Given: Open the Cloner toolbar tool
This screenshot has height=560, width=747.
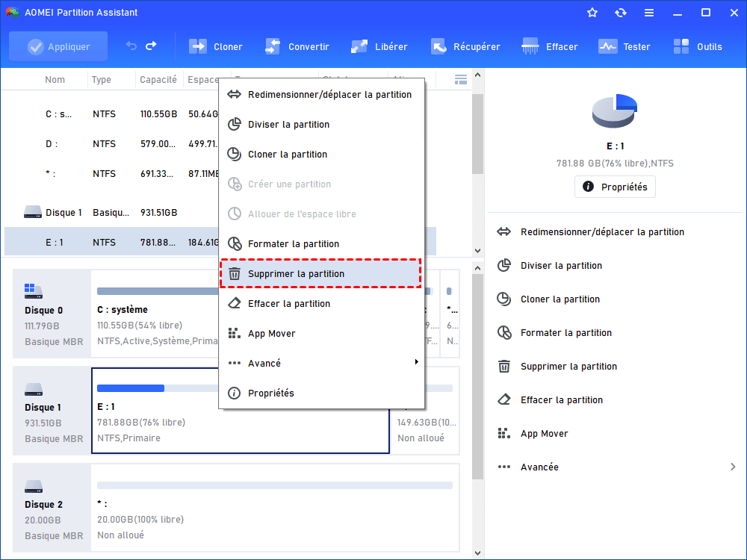Looking at the screenshot, I should pos(215,46).
